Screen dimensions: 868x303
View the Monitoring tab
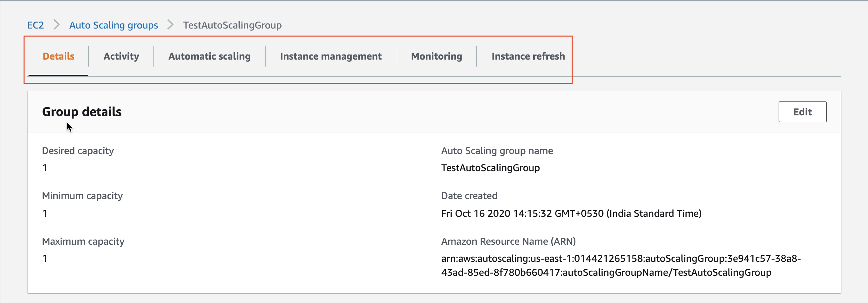pos(436,56)
